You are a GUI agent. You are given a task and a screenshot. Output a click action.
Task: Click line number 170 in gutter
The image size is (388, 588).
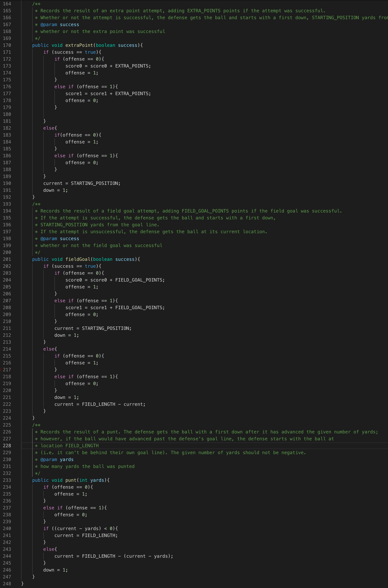7,45
